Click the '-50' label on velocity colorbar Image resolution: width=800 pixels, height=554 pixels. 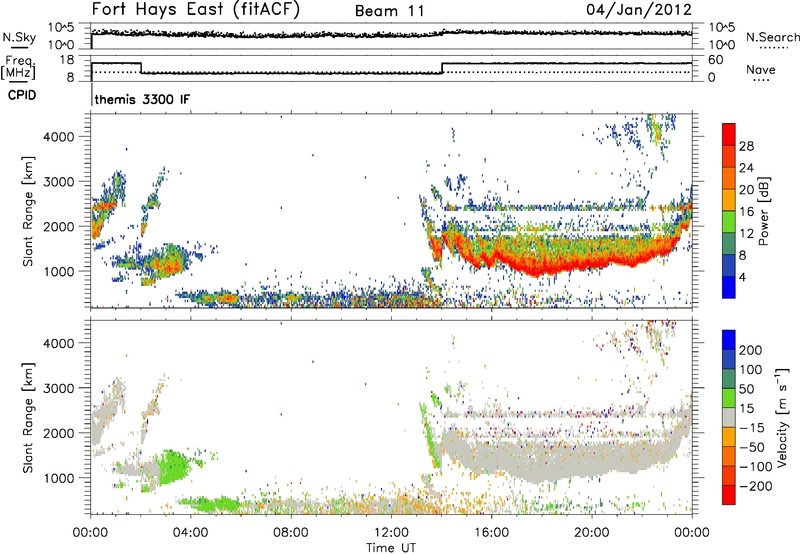pyautogui.click(x=752, y=447)
